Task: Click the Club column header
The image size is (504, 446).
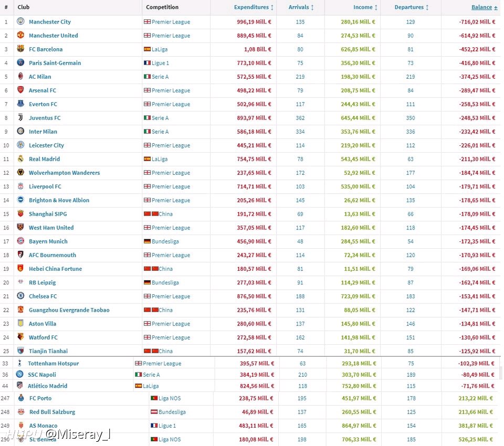Action: coord(24,7)
